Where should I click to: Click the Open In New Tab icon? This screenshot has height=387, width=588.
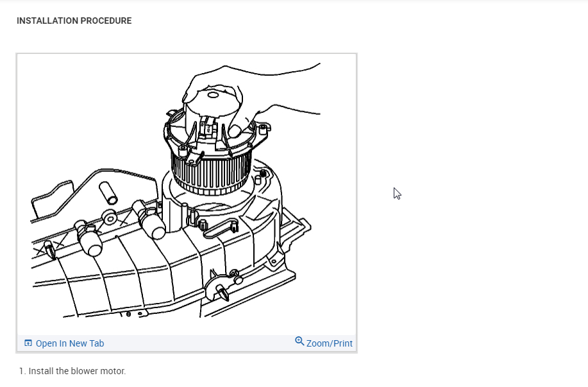[28, 343]
